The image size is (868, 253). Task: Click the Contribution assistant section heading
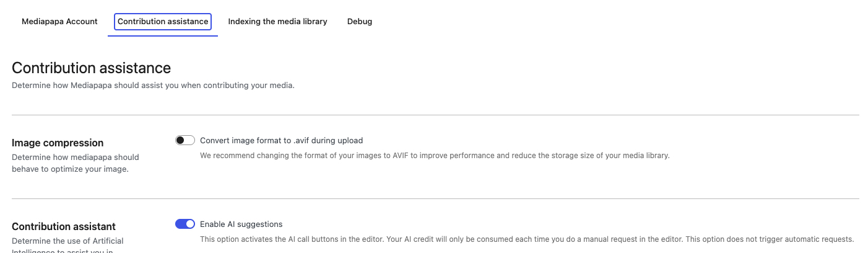[x=64, y=226]
